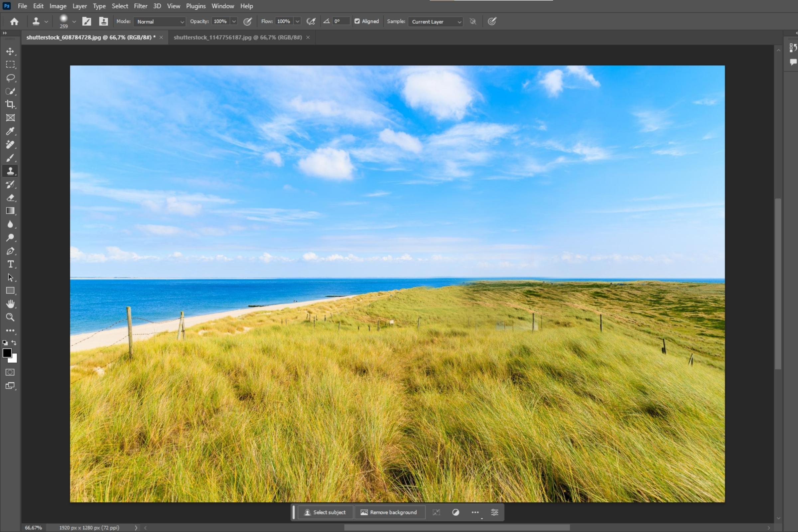Uncheck the Aligned checkbox

coord(357,21)
